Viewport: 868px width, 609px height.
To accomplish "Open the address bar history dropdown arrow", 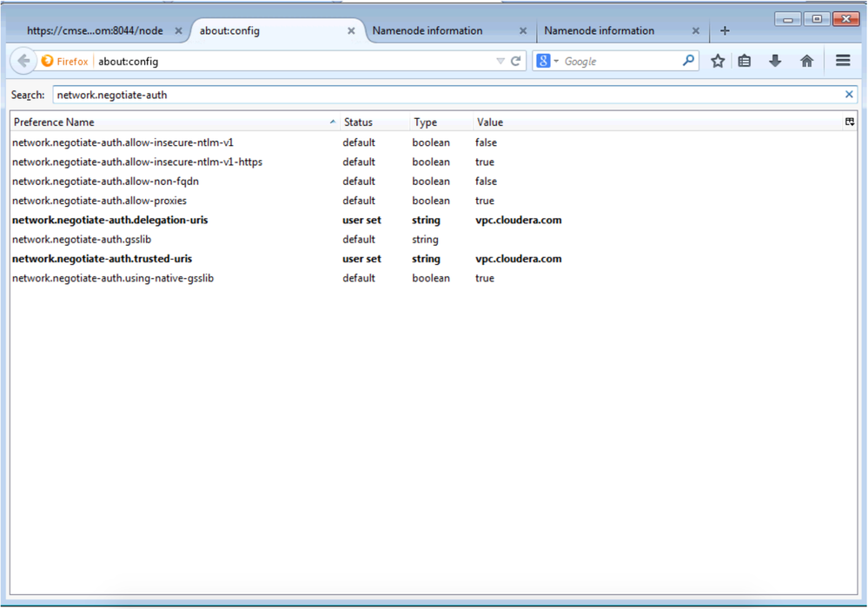I will coord(500,61).
